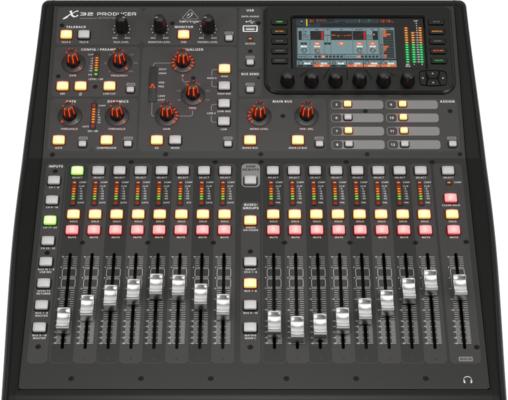This screenshot has height=400, width=508.
Task: Toggle the unlit Talkback B button
Action: coord(84,35)
